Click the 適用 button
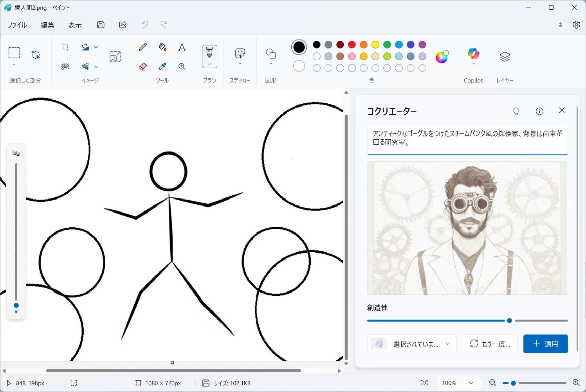The width and height of the screenshot is (586, 392). (545, 344)
